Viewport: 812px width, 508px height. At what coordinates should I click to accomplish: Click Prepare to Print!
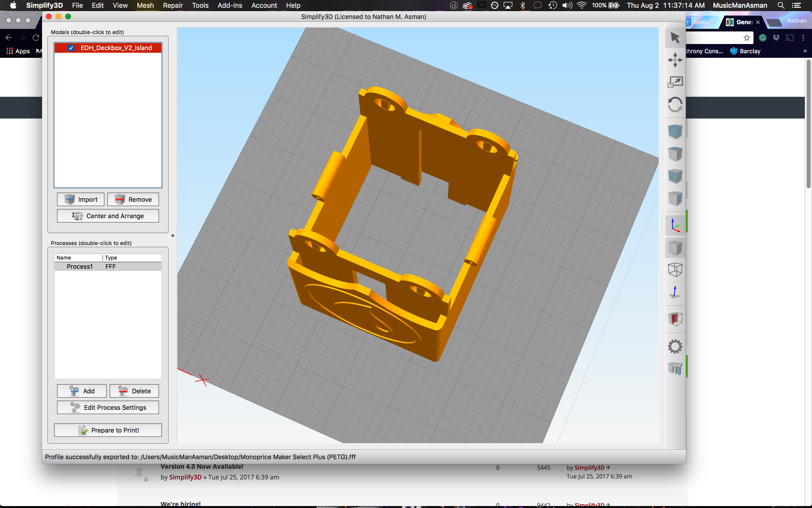point(108,430)
